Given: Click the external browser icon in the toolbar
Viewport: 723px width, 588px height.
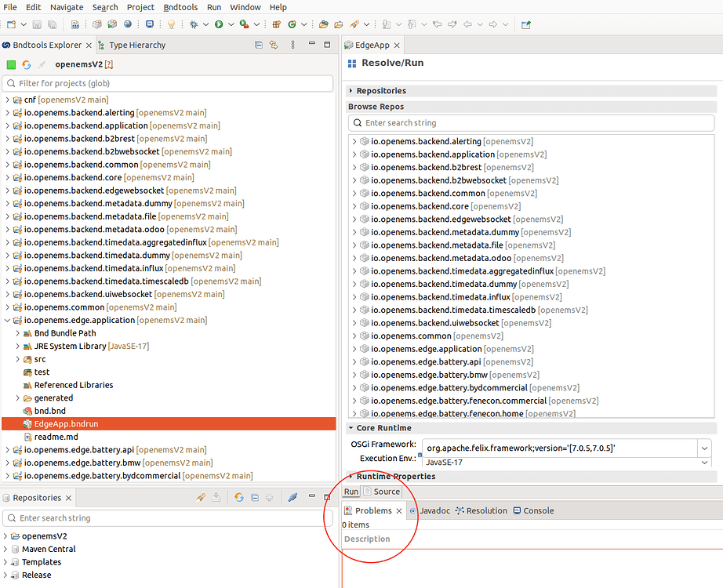Looking at the screenshot, I should coord(128,24).
